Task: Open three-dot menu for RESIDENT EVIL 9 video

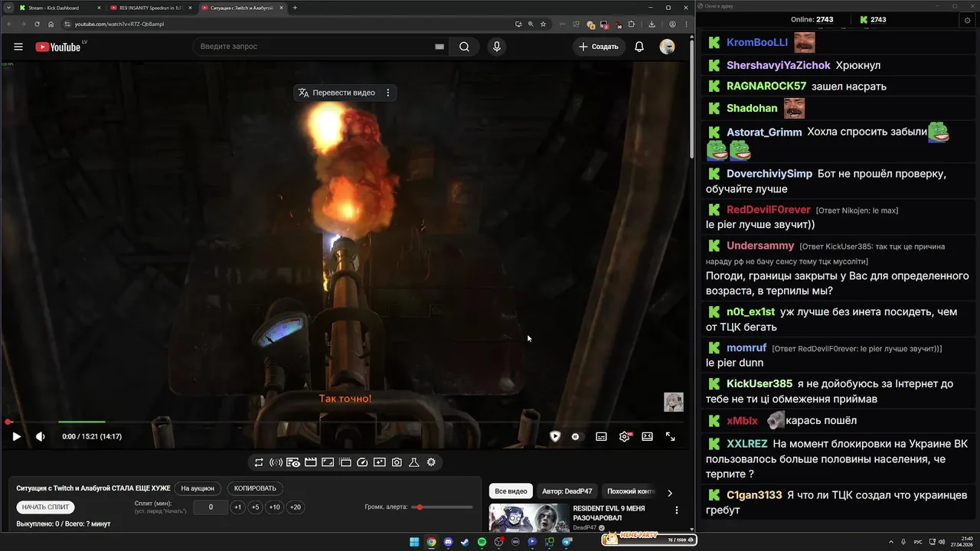Action: click(676, 510)
